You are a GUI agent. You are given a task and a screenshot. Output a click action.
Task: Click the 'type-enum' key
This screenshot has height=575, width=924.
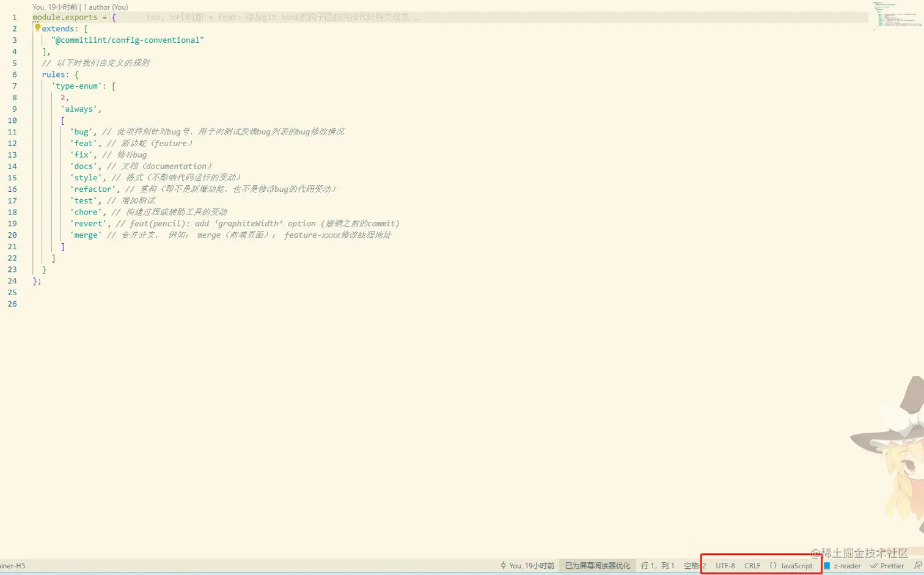click(76, 86)
